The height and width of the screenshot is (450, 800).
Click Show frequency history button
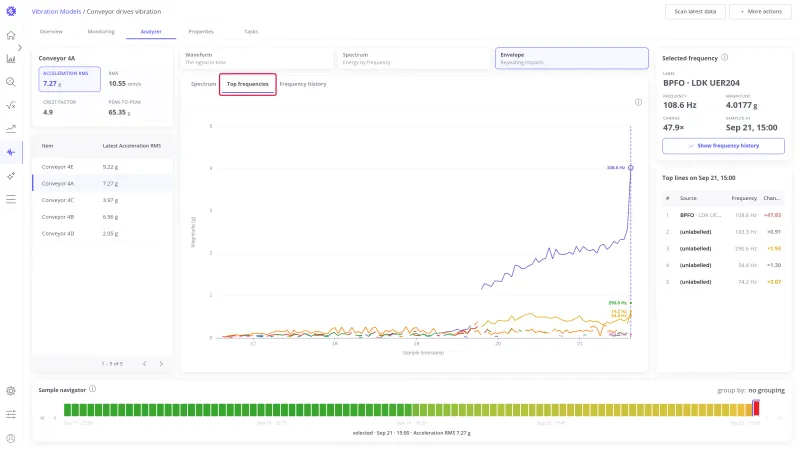(x=723, y=146)
